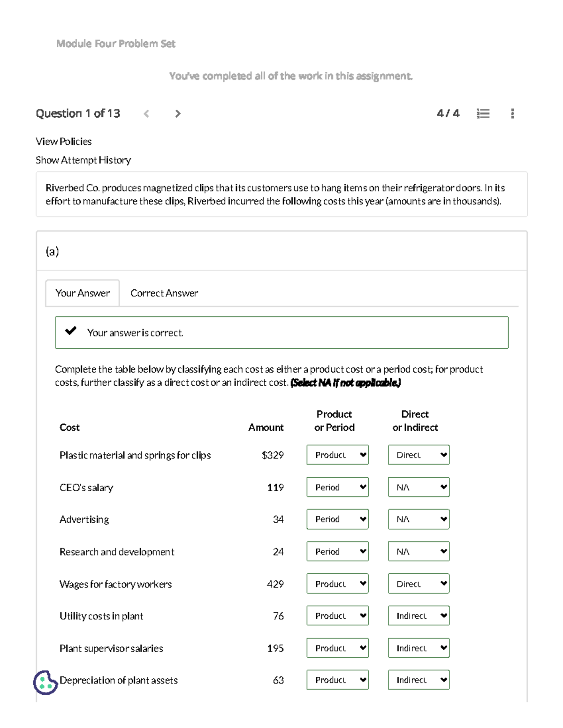Click the 4/4 score indicator
This screenshot has width=563, height=728.
[447, 113]
